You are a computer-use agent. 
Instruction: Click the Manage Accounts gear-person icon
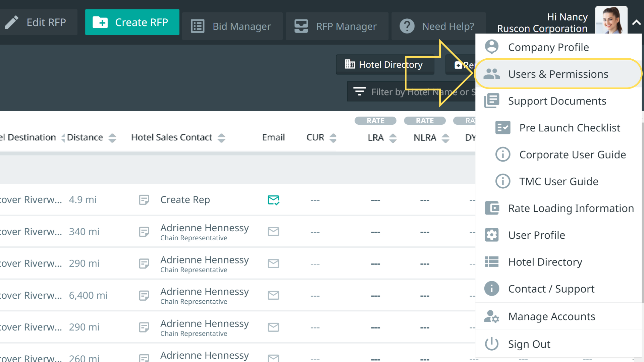492,316
